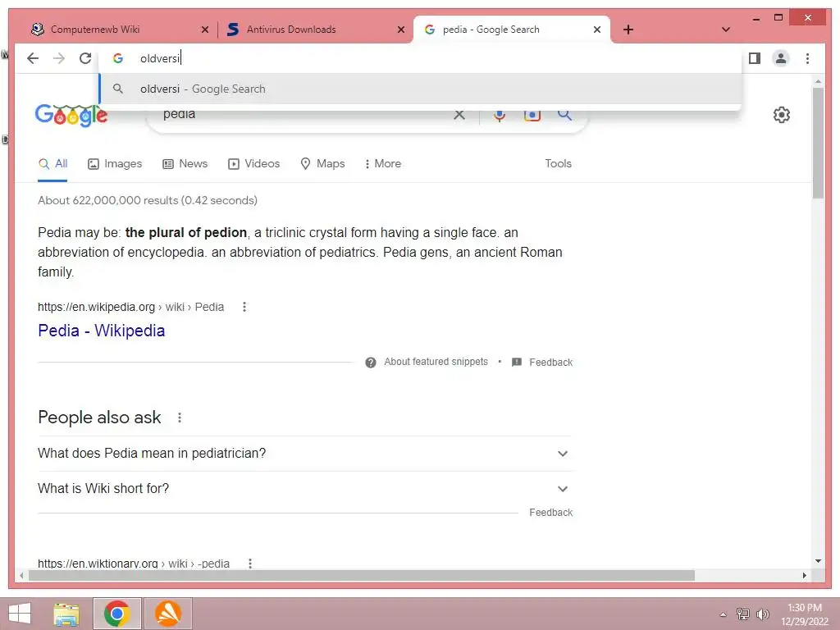Open the Windows Start menu
This screenshot has width=840, height=630.
[x=20, y=614]
